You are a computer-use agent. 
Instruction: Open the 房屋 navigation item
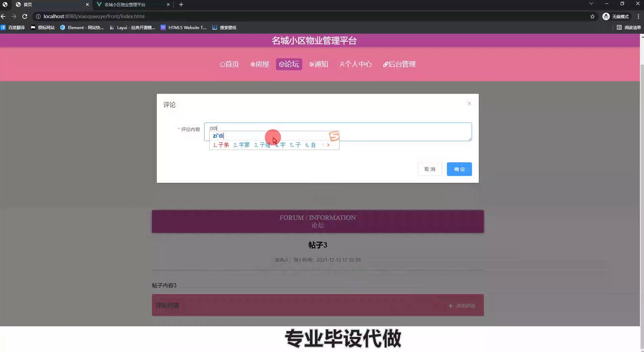click(259, 64)
